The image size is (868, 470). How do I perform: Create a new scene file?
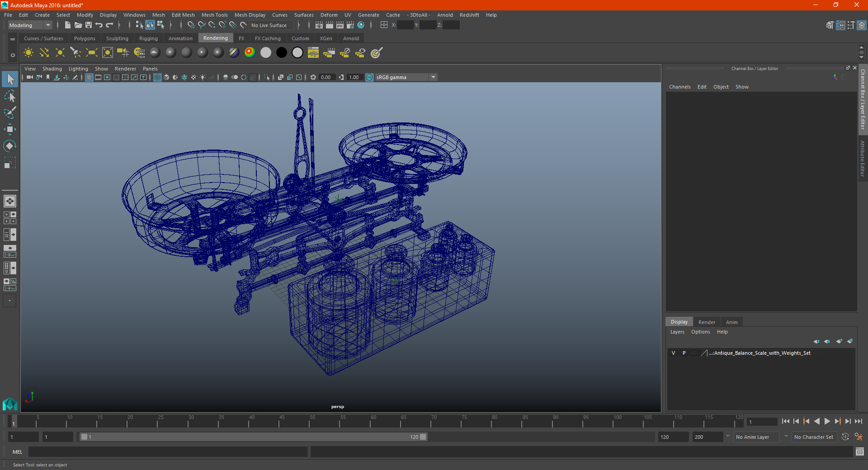coord(67,25)
